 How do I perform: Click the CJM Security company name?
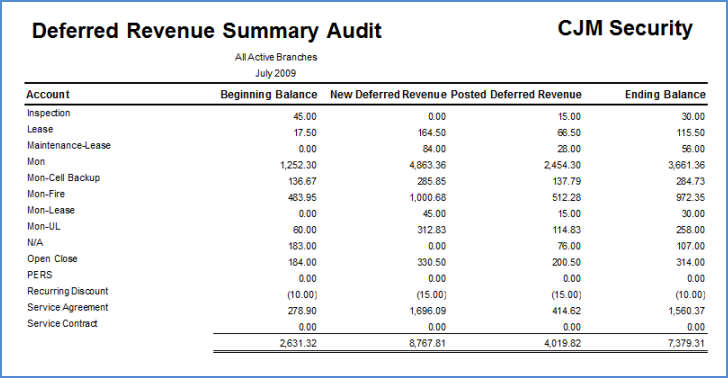[625, 28]
